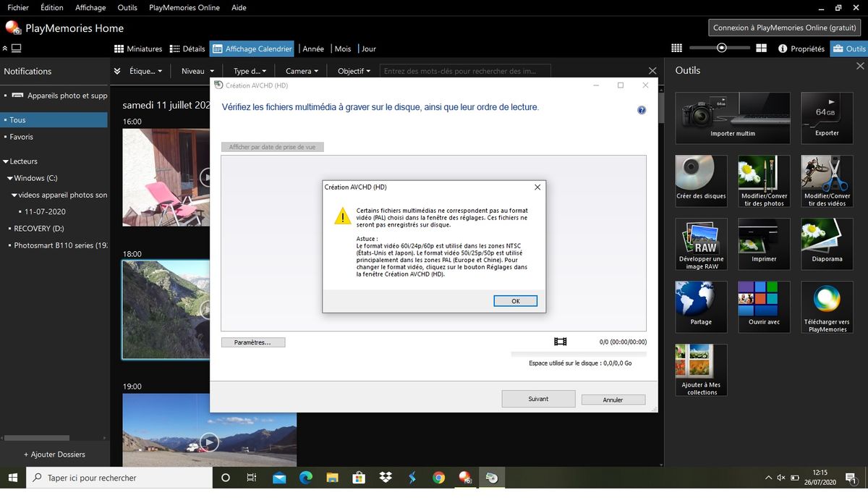Click the Partage globe icon
This screenshot has height=503, width=868.
[701, 306]
